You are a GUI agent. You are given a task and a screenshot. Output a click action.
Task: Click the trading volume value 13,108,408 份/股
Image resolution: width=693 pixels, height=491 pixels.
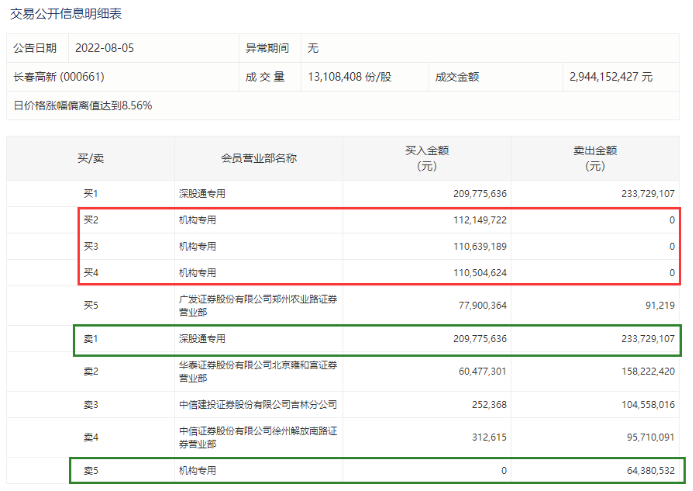(350, 76)
